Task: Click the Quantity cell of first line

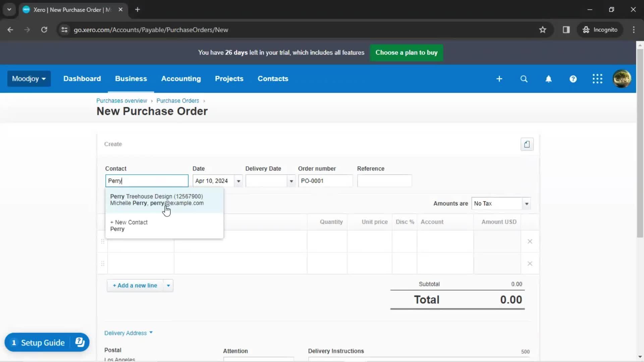Action: click(x=327, y=241)
